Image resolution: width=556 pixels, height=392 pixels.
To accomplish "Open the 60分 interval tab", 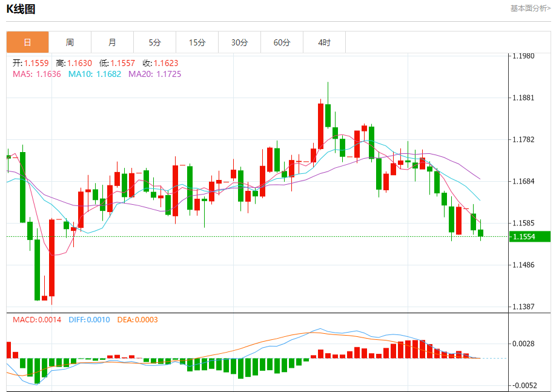I will click(282, 42).
